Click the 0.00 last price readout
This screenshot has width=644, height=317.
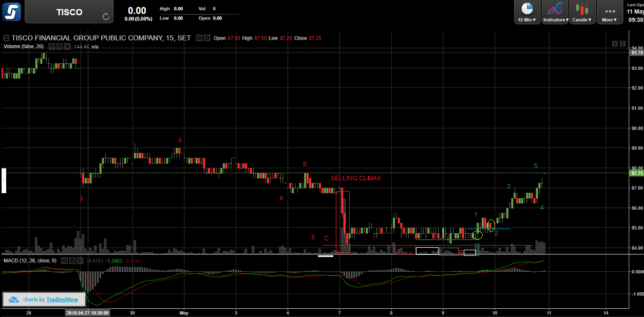pos(137,10)
